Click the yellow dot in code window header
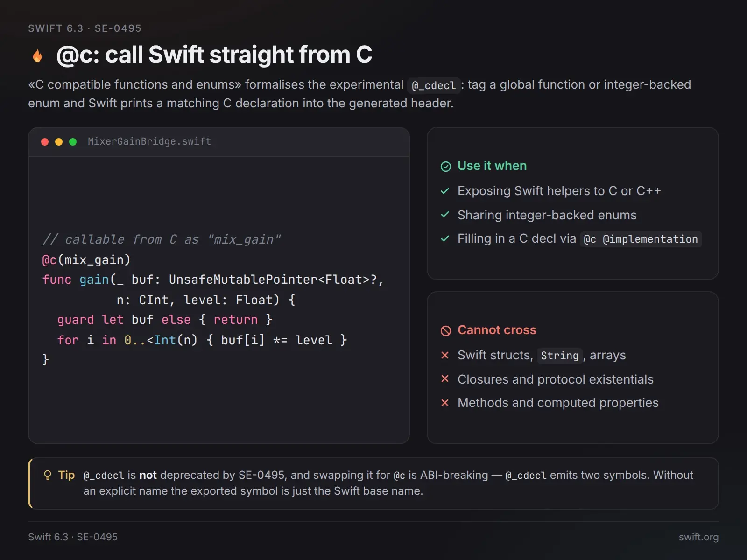This screenshot has height=560, width=747. (x=59, y=142)
